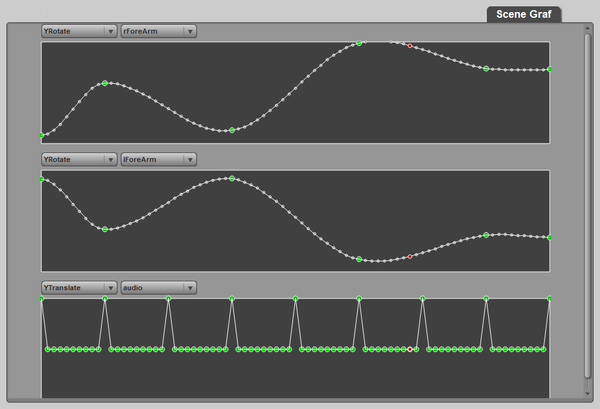Select the lowest green keyframe on lForeArm curve
This screenshot has width=600, height=409.
click(x=359, y=259)
